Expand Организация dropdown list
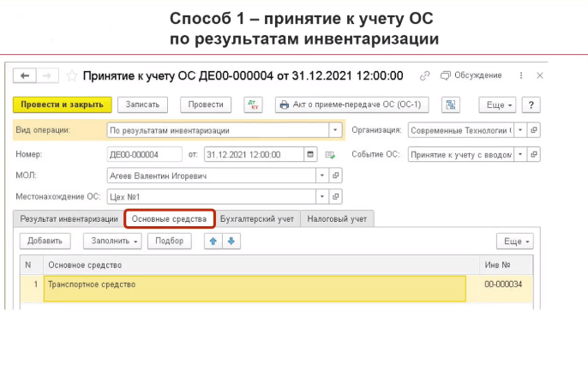 519,131
